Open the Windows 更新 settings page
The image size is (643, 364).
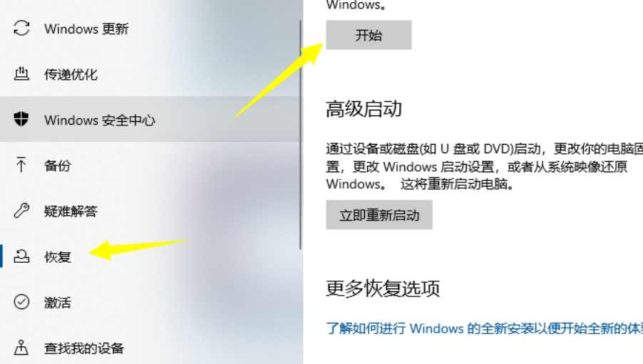point(150,28)
